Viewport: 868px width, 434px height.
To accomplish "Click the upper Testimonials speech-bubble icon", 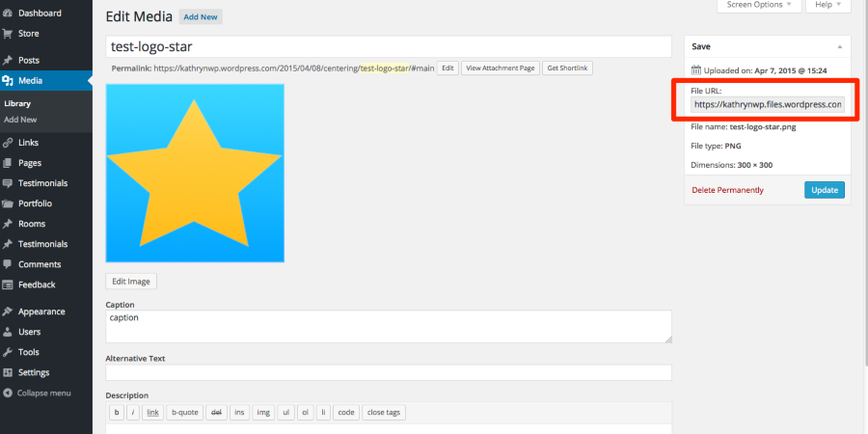I will pyautogui.click(x=7, y=183).
